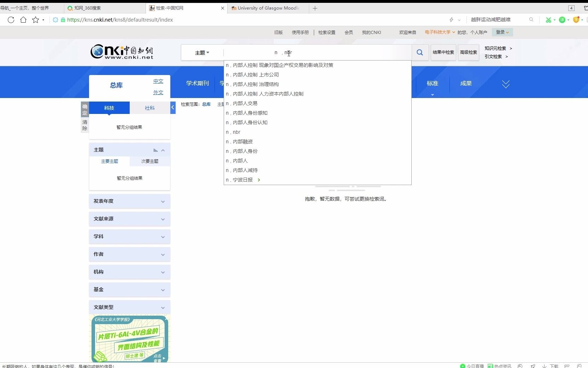This screenshot has height=368, width=588.
Task: Click the bookmark star in the address bar
Action: click(x=36, y=20)
